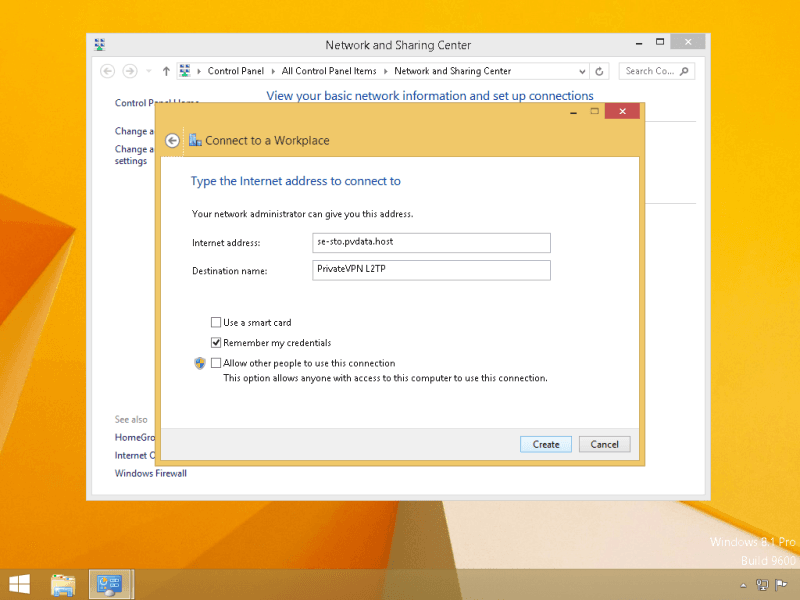Refresh the Network and Sharing Center view
Image resolution: width=800 pixels, height=600 pixels.
[599, 71]
